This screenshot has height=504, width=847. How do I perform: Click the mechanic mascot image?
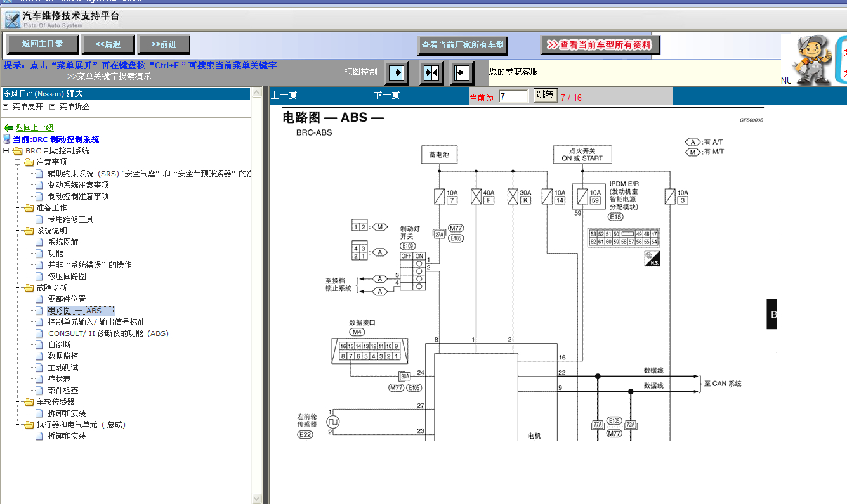pos(813,60)
